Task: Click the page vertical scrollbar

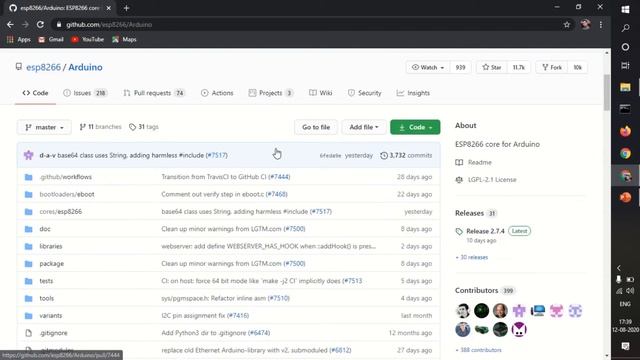Action: pyautogui.click(x=607, y=93)
